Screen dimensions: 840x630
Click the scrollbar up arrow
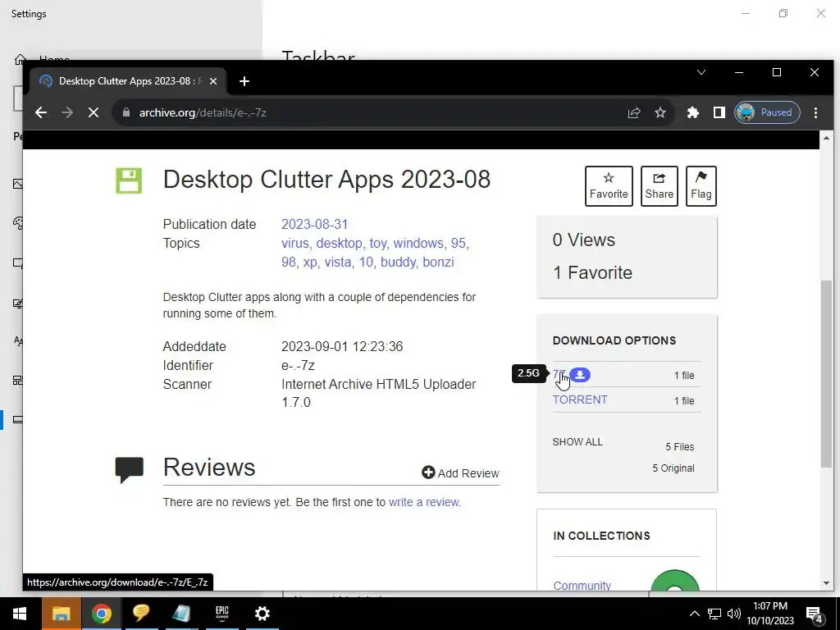[x=826, y=138]
